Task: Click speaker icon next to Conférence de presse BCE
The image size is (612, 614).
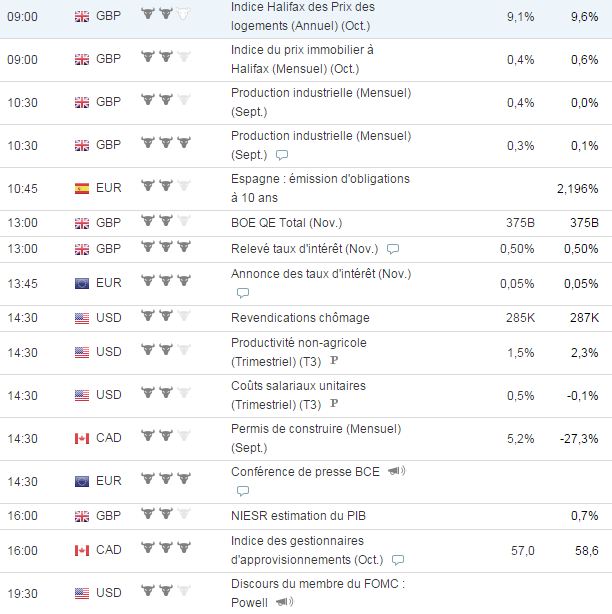Action: [397, 471]
